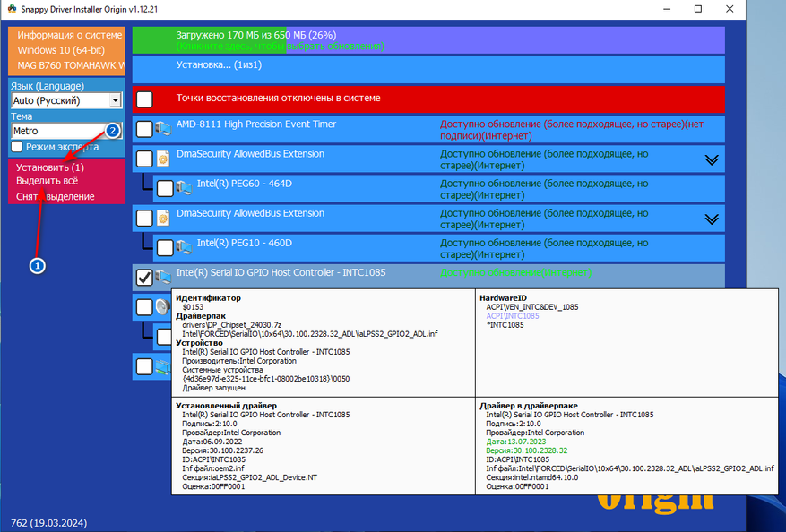Click the speaker device icon below GPIO row
Screen dimensions: 786x532
tap(163, 306)
